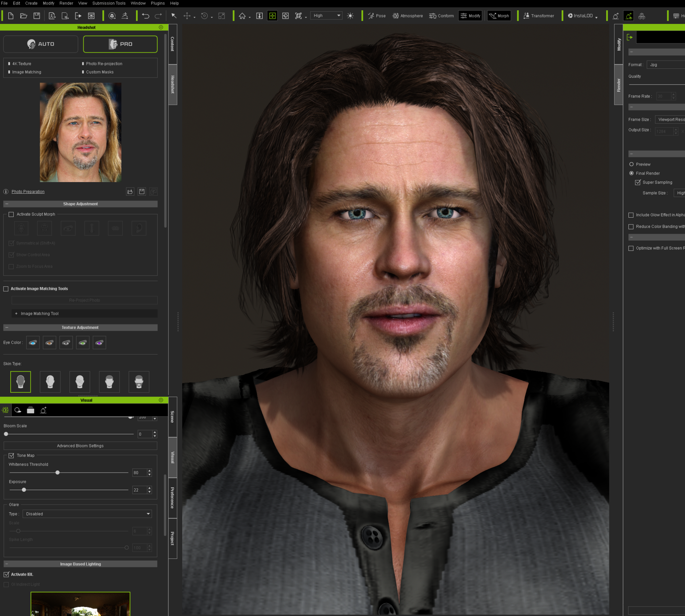This screenshot has height=616, width=685.
Task: Select the Preview radio button
Action: click(x=632, y=164)
